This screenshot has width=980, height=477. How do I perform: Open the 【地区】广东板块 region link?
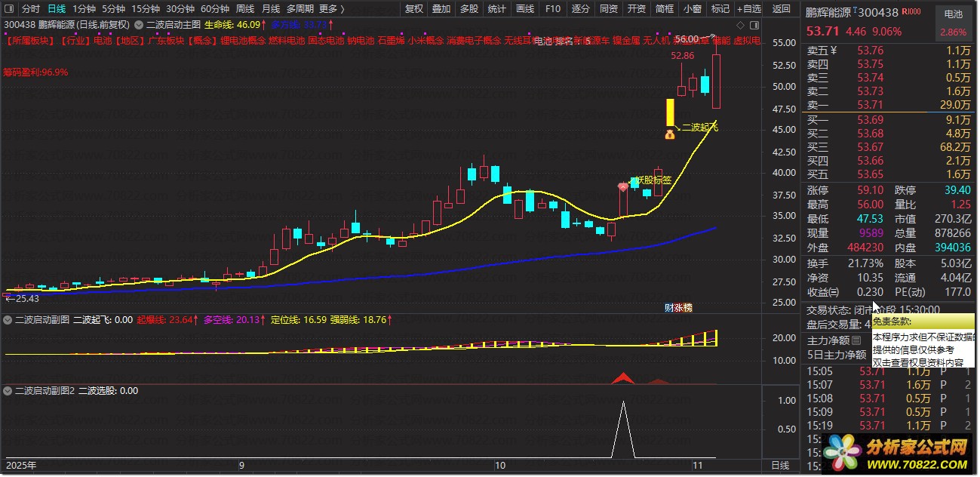(x=150, y=40)
